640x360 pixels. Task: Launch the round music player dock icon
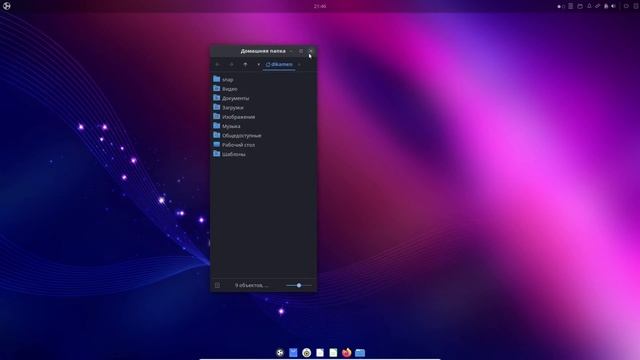[307, 353]
